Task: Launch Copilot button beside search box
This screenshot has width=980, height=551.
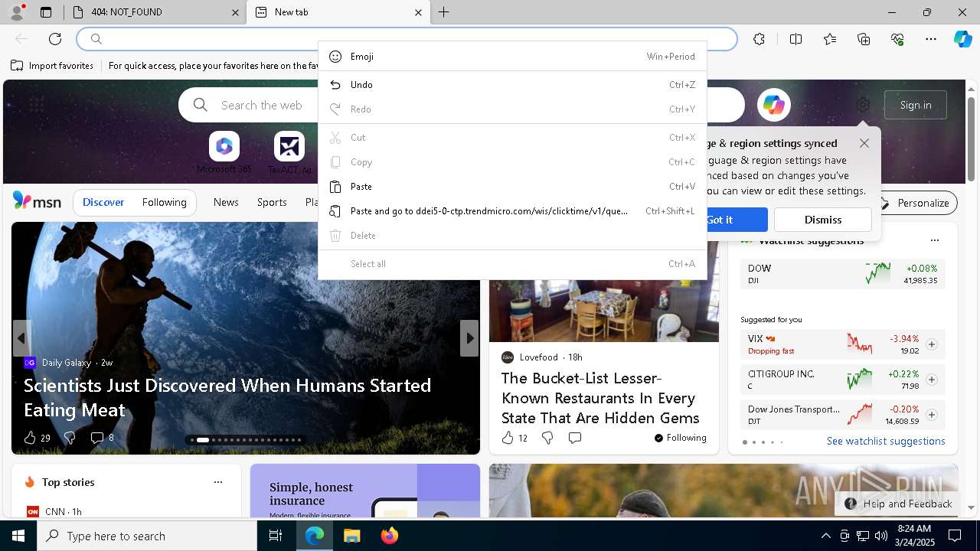Action: 773,105
